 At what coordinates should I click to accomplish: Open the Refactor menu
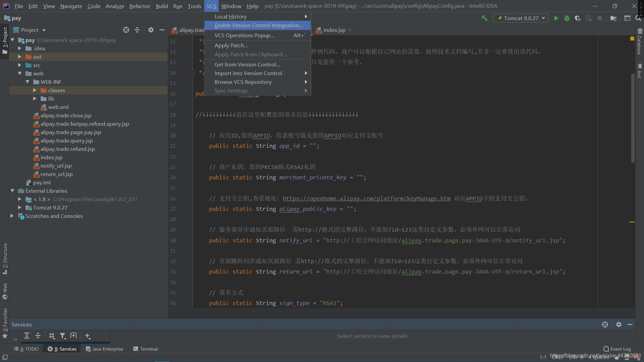(x=140, y=6)
